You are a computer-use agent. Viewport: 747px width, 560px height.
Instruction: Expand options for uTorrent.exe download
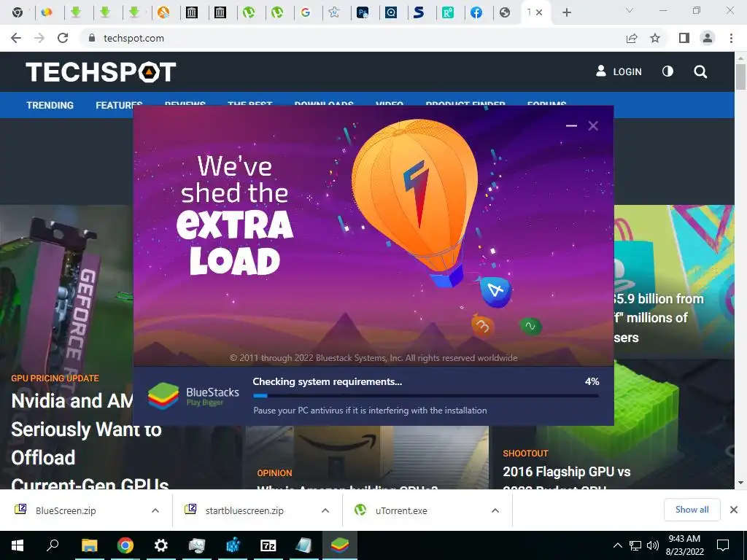(495, 510)
